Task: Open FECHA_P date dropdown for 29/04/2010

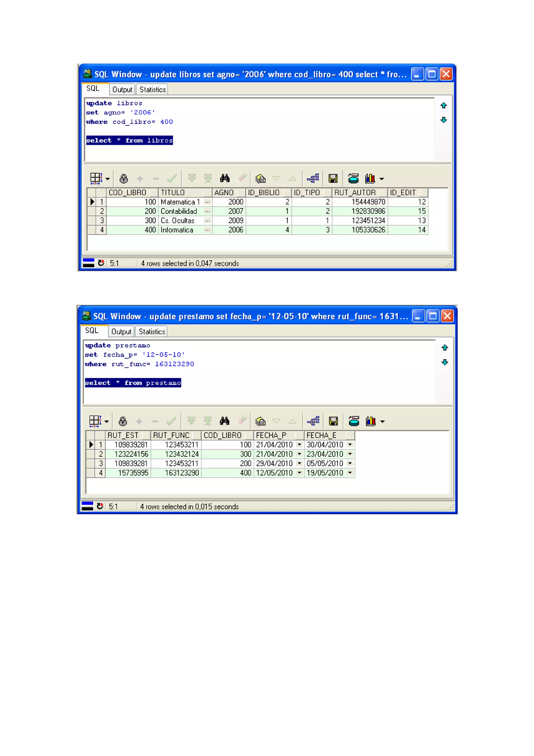Action: click(x=299, y=463)
